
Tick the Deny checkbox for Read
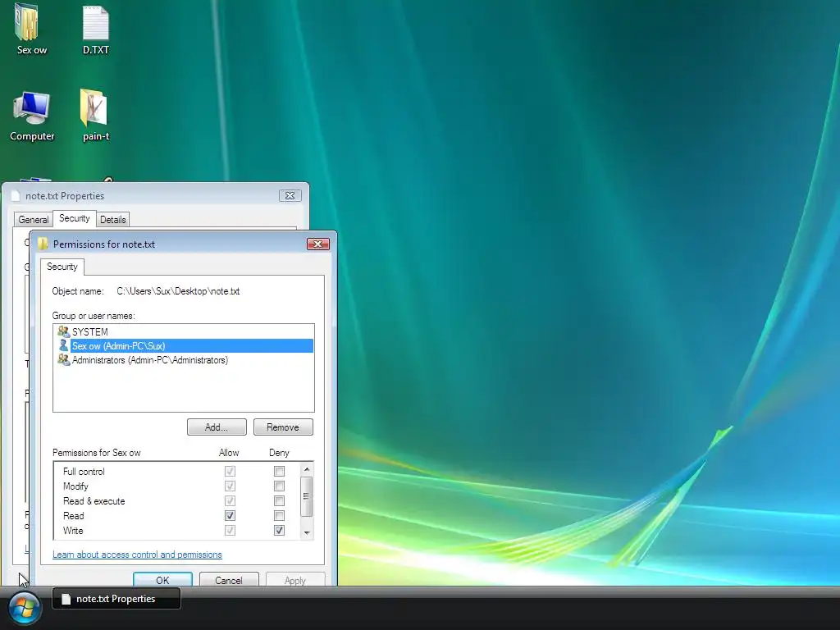279,516
